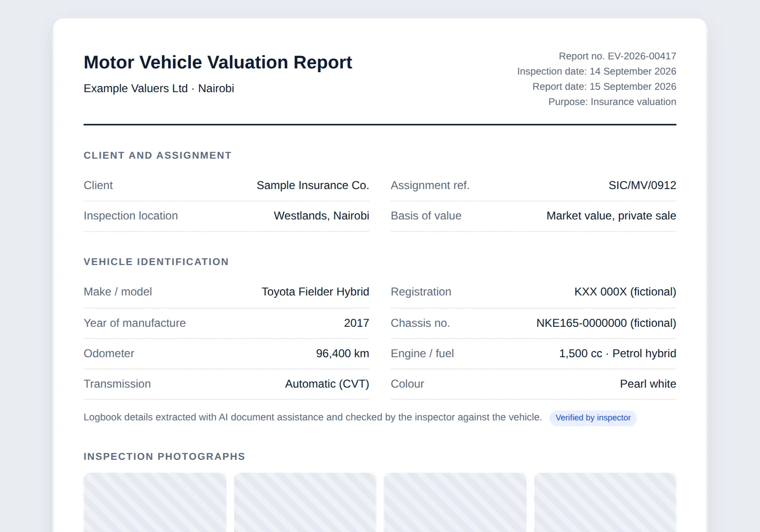Image resolution: width=760 pixels, height=532 pixels.
Task: Select chassis number "NKE165-0000000 (fictional)"
Action: tap(606, 323)
